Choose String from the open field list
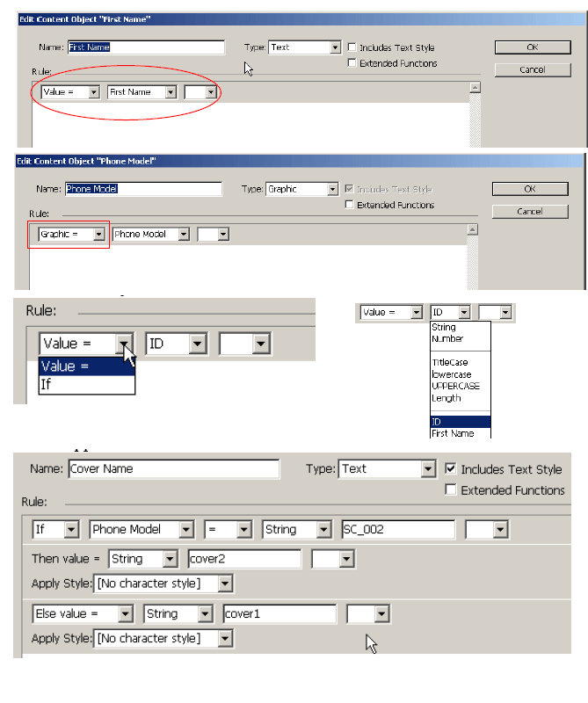Image resolution: width=588 pixels, height=703 pixels. point(443,327)
